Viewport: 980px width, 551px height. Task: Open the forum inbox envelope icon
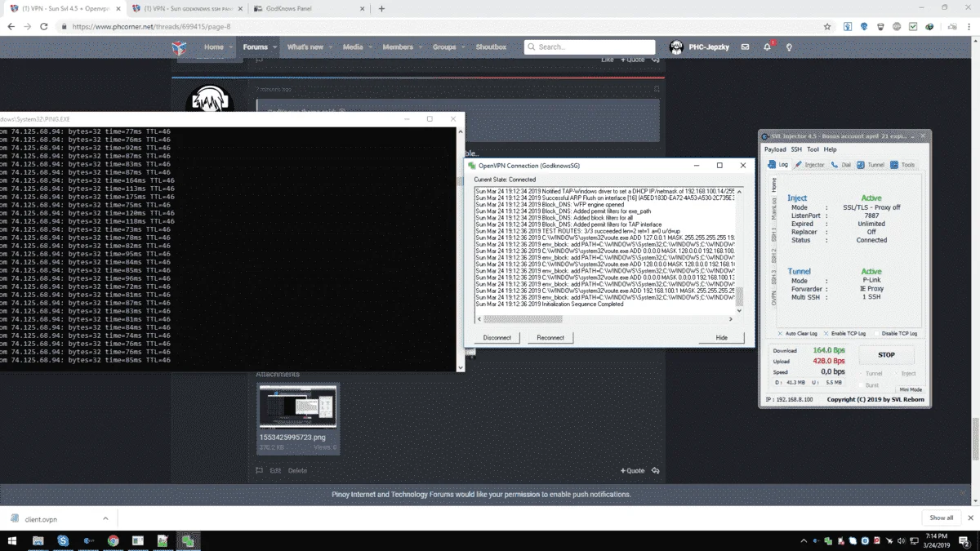(x=745, y=47)
